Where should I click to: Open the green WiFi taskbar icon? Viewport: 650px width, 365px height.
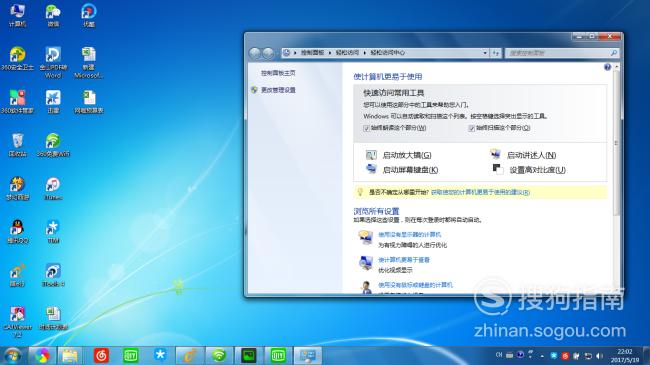[x=218, y=356]
